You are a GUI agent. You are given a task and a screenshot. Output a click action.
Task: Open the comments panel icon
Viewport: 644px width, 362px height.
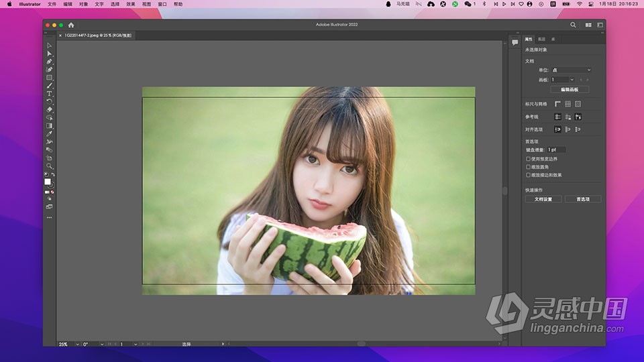point(515,42)
